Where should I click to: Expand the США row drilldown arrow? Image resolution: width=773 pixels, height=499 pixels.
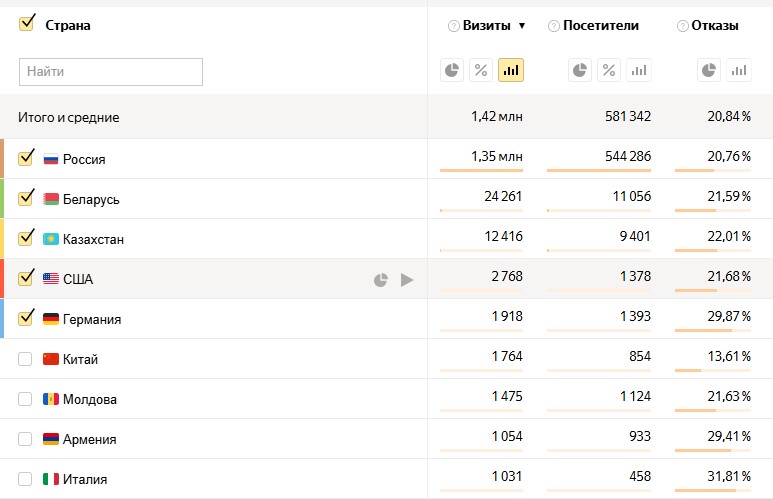click(x=407, y=280)
